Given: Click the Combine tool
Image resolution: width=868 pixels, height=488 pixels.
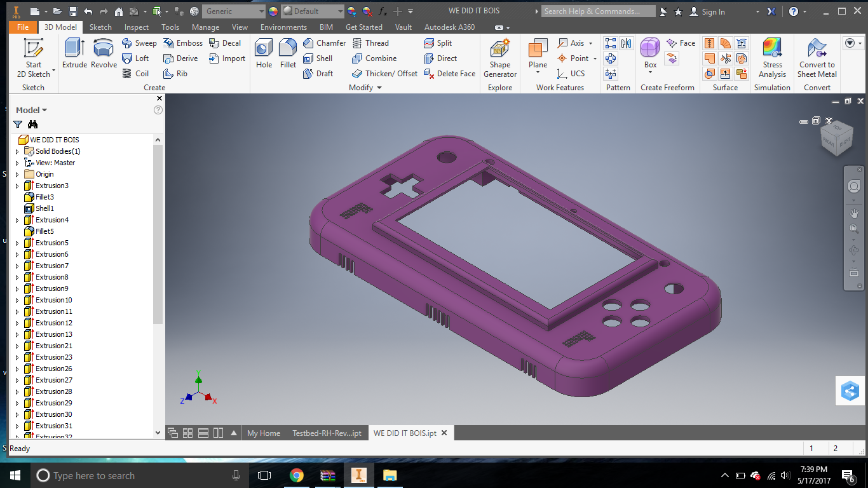Looking at the screenshot, I should click(x=374, y=58).
